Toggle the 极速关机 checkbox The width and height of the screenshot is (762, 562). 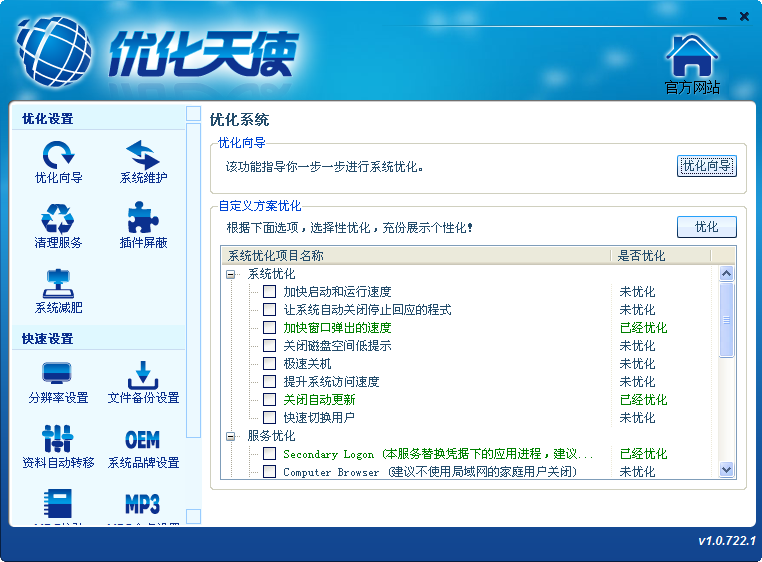click(x=269, y=364)
